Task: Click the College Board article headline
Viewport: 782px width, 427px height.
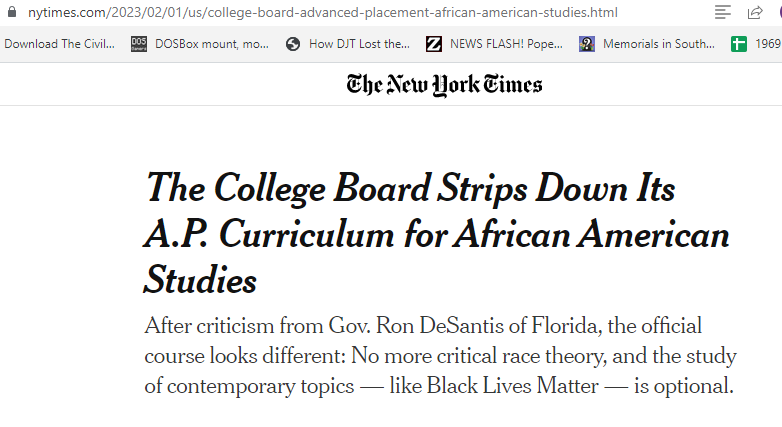Action: pos(436,233)
